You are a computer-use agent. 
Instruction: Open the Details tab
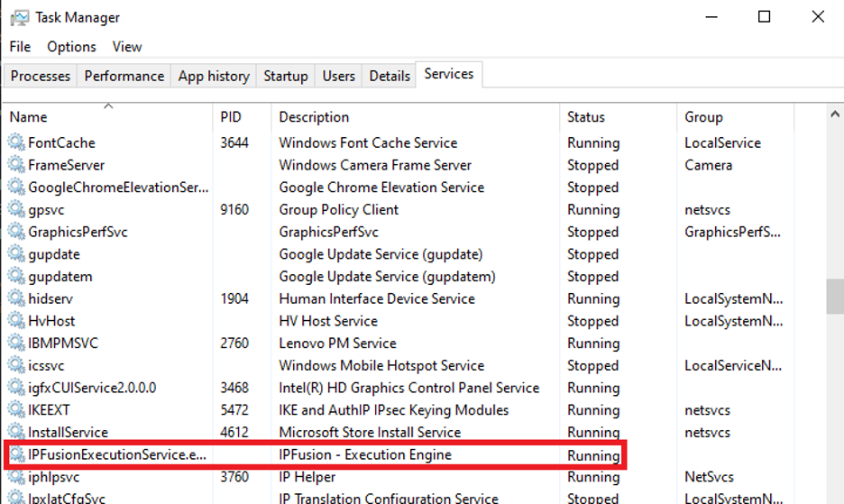390,77
